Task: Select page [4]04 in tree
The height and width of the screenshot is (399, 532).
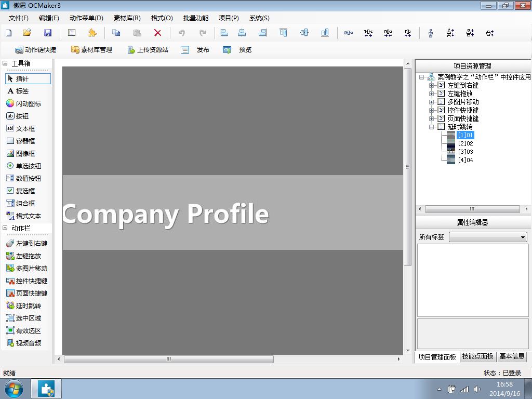Action: (x=465, y=160)
